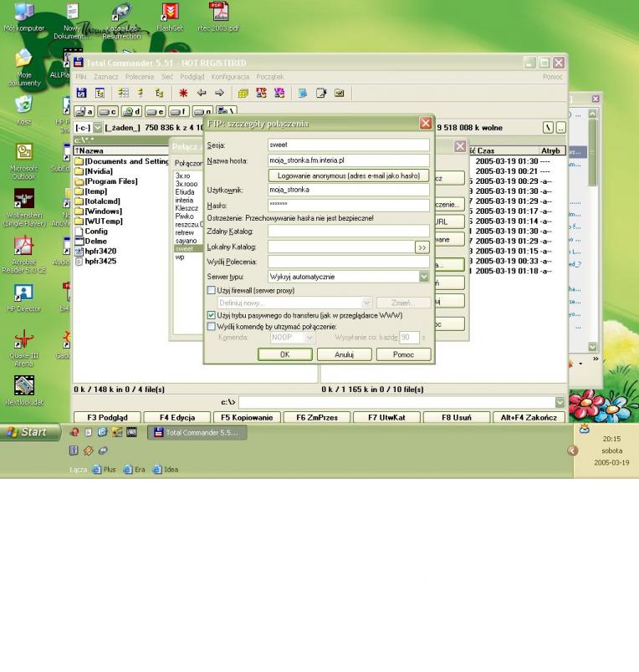Click root directory backslash button
This screenshot has height=672, width=639.
pos(548,128)
